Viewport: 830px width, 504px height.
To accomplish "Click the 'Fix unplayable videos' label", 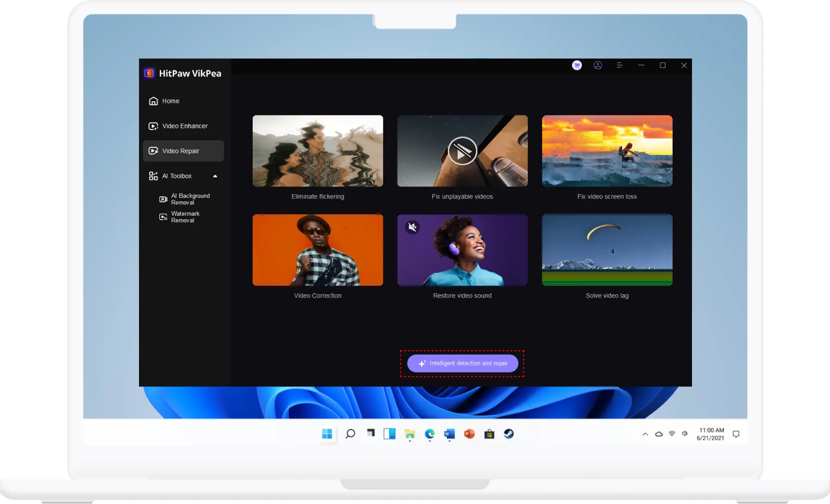I will pyautogui.click(x=463, y=197).
